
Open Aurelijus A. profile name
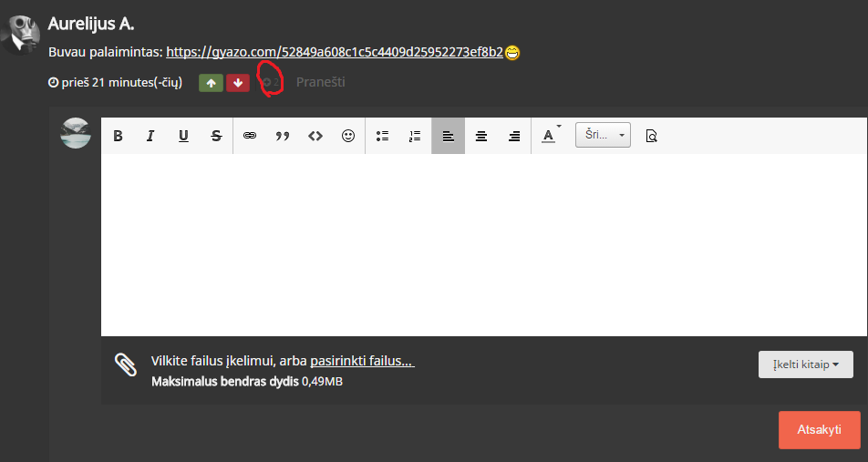click(91, 24)
